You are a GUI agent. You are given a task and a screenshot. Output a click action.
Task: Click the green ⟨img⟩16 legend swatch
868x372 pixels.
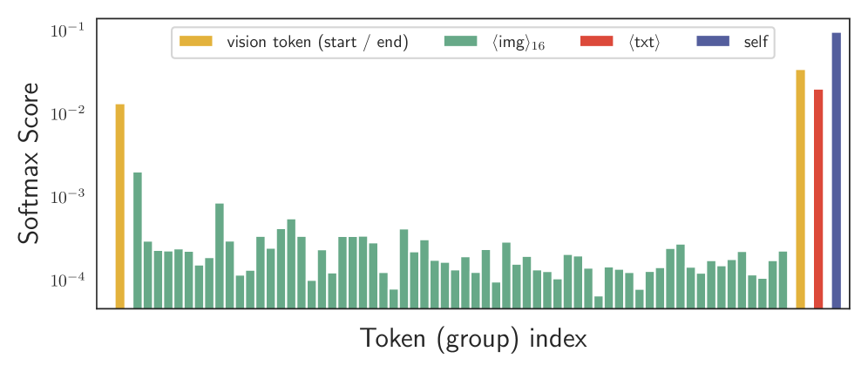coord(461,42)
